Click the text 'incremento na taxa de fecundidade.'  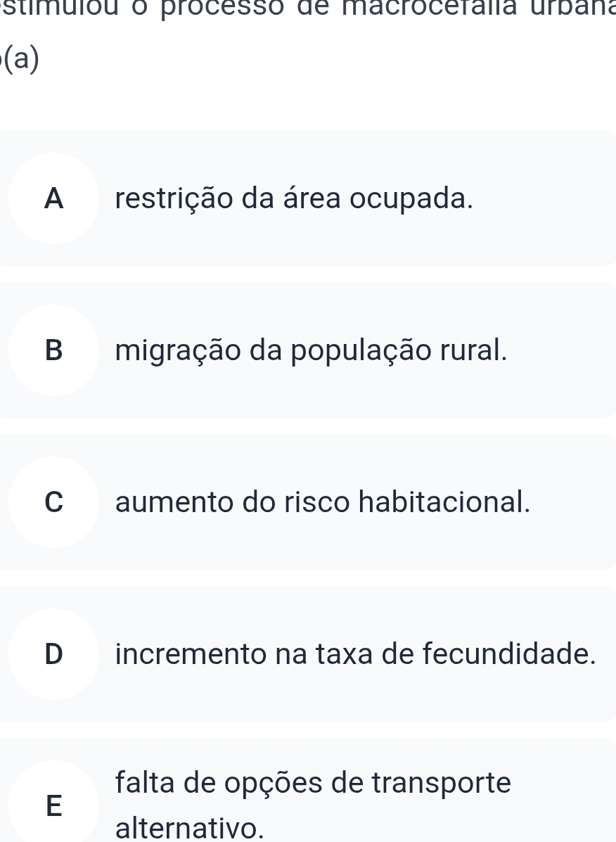click(357, 654)
